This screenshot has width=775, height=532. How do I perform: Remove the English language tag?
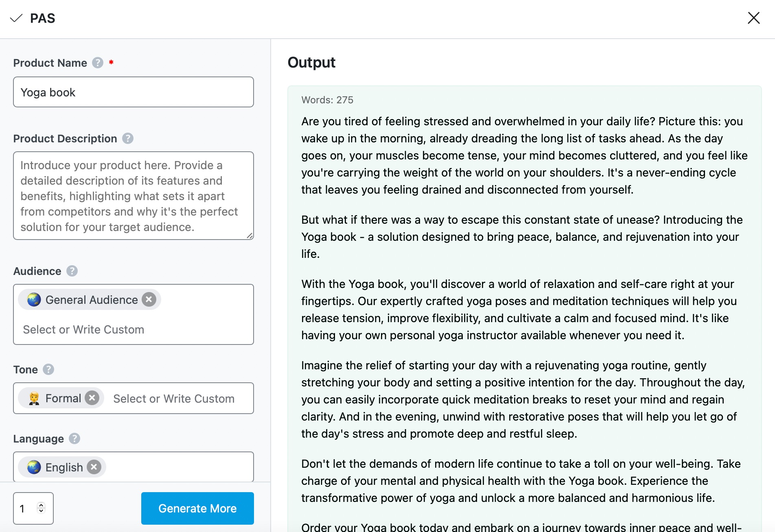coord(94,467)
